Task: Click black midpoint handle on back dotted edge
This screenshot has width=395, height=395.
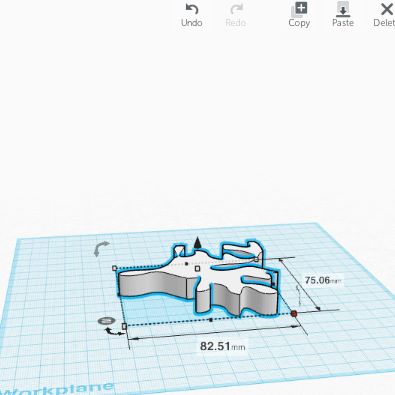Action: 186,264
